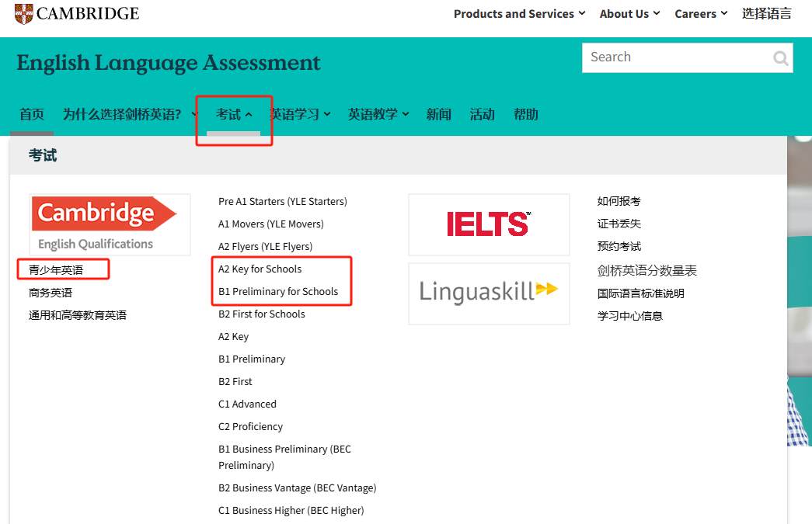Collapse the 考试 menu
The image size is (812, 524).
click(x=234, y=114)
